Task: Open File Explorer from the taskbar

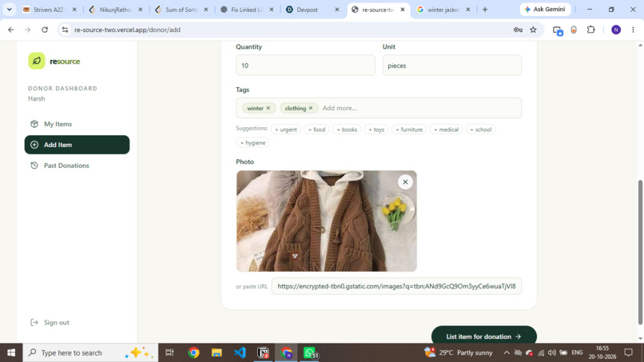Action: coord(217,352)
